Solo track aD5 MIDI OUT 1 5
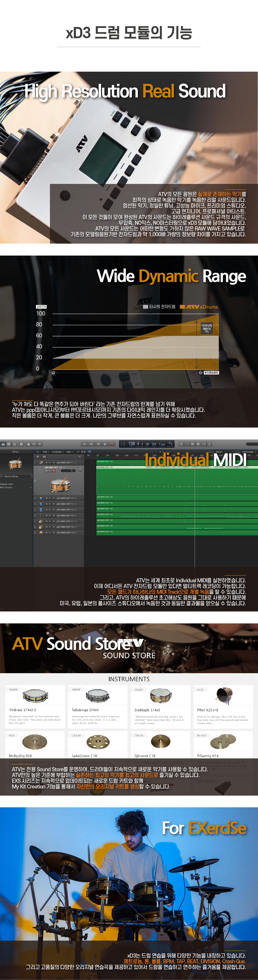 tap(50, 510)
